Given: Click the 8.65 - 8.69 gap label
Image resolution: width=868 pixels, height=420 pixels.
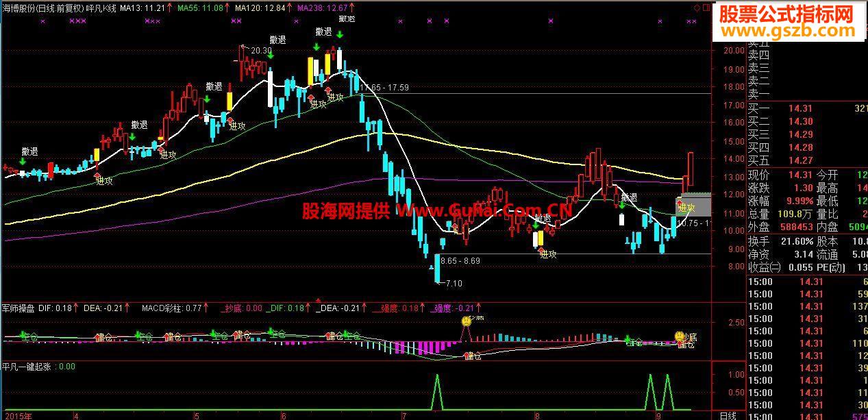Looking at the screenshot, I should pos(460,261).
